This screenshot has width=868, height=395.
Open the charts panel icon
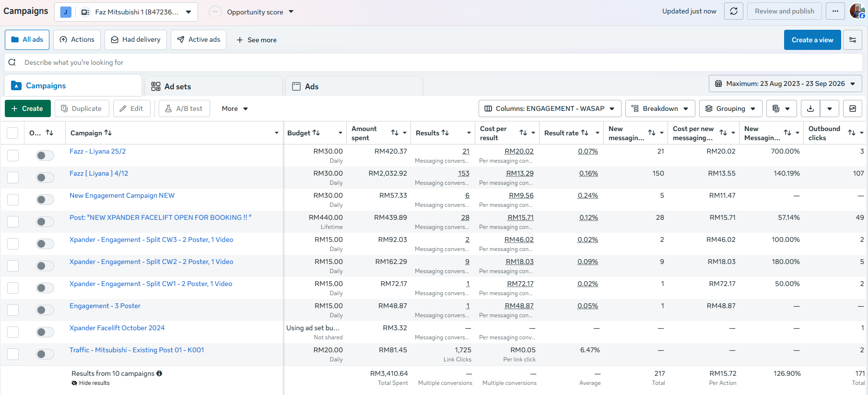[x=853, y=108]
